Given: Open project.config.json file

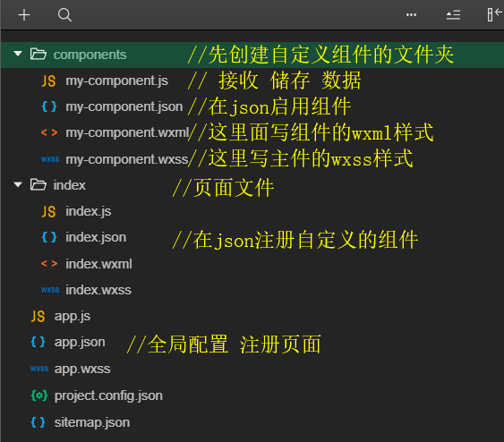Looking at the screenshot, I should (108, 395).
